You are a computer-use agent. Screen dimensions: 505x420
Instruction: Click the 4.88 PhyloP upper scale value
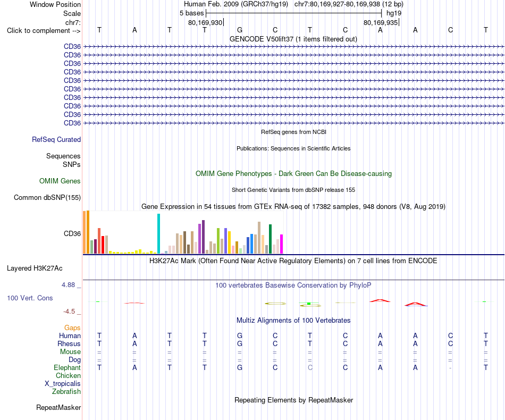pyautogui.click(x=68, y=285)
